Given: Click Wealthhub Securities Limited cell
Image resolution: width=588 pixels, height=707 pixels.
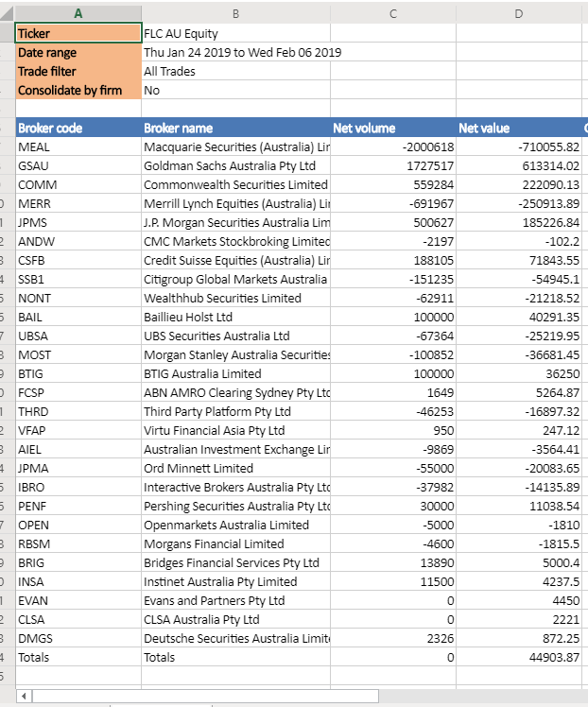Looking at the screenshot, I should point(235,299).
